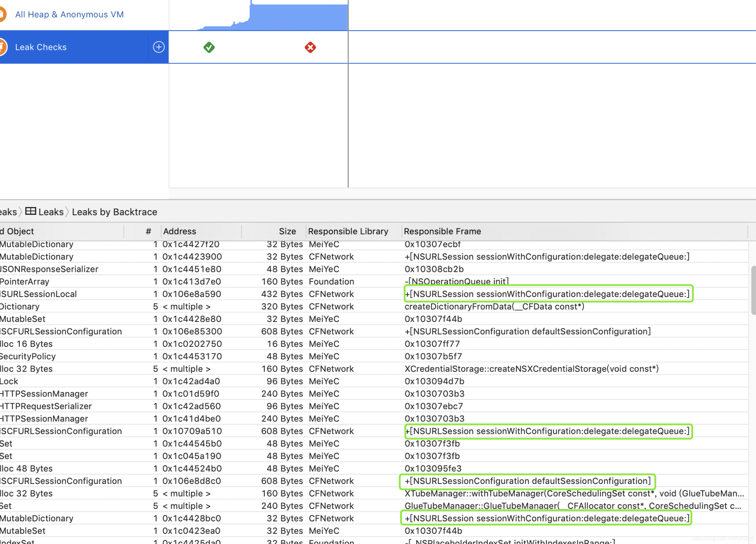756x544 pixels.
Task: Click the Leak Checks instrument icon
Action: [x=3, y=47]
